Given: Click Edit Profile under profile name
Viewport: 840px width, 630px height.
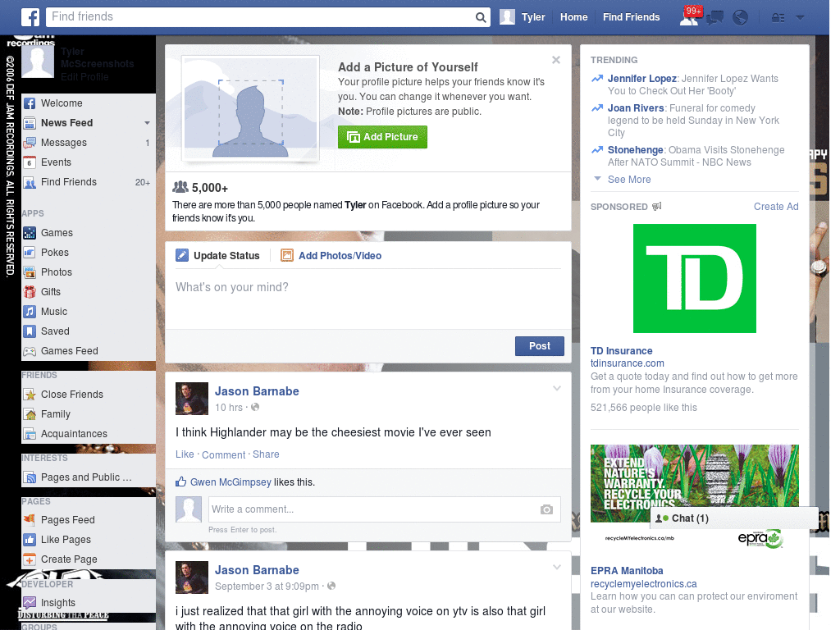Looking at the screenshot, I should tap(84, 76).
